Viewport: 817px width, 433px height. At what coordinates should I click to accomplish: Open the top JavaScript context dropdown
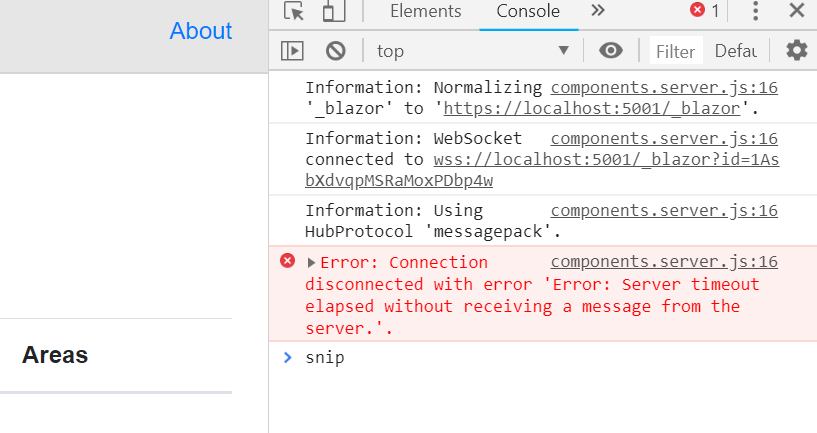tap(473, 51)
